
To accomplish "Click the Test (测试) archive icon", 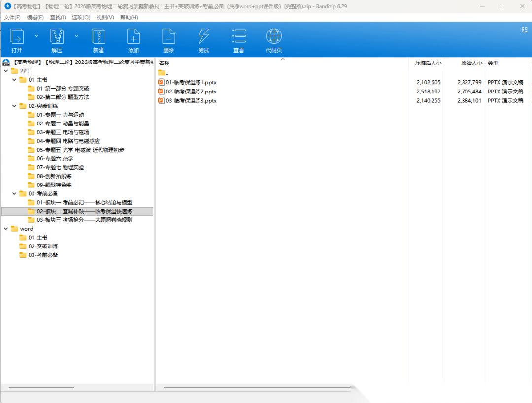I will pyautogui.click(x=203, y=37).
